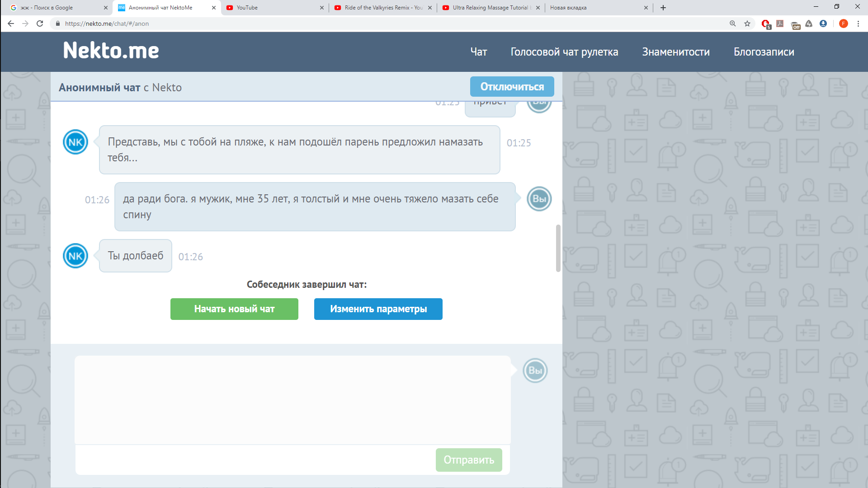Click the Начать новый чат button
868x488 pixels.
(234, 309)
